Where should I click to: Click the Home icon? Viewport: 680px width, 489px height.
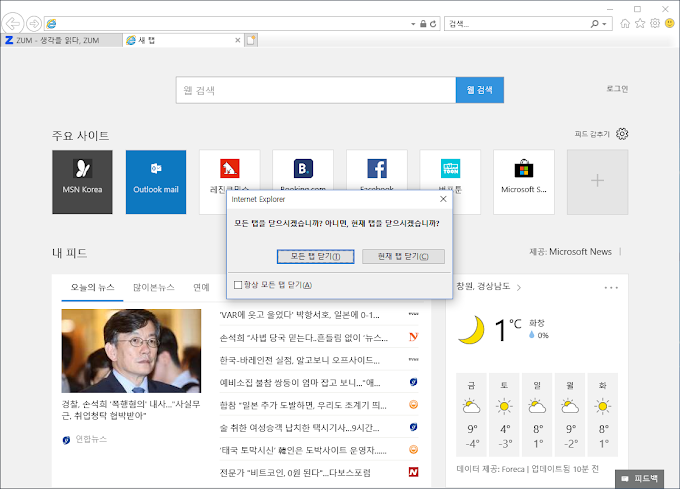click(625, 23)
